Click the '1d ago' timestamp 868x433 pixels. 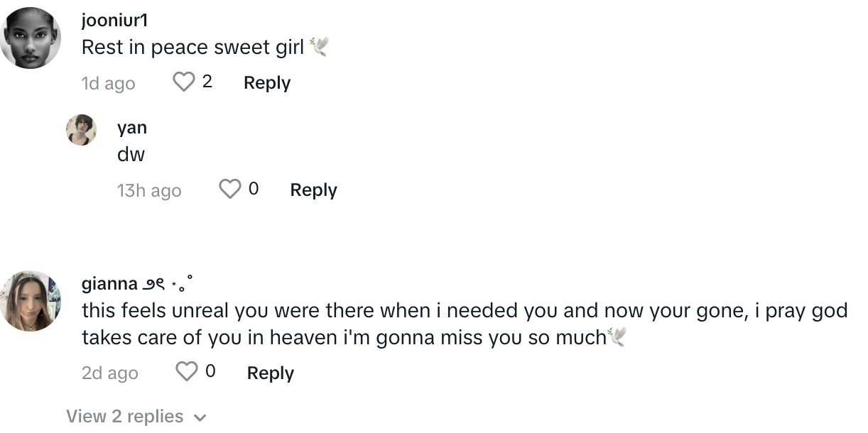tap(108, 84)
